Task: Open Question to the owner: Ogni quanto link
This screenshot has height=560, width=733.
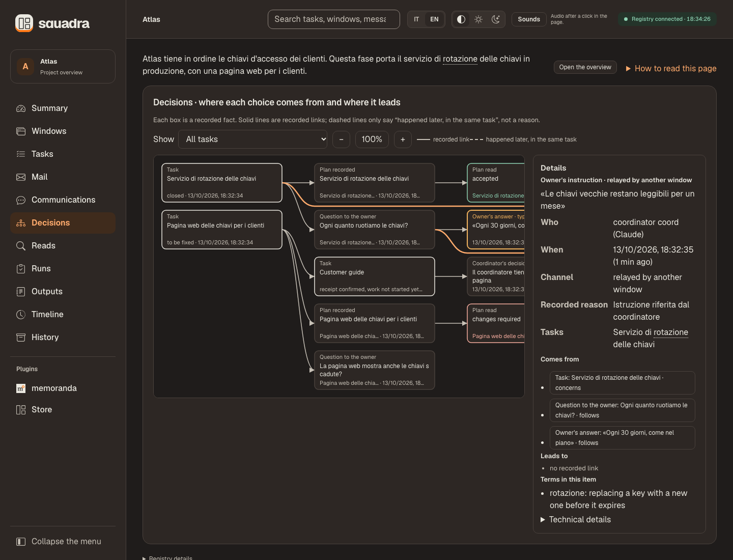Action: point(623,410)
